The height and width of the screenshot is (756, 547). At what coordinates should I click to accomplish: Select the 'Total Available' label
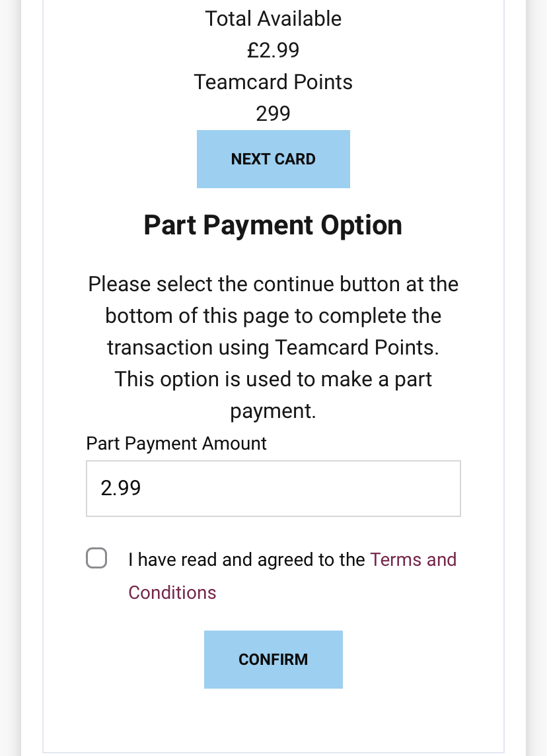coord(273,18)
